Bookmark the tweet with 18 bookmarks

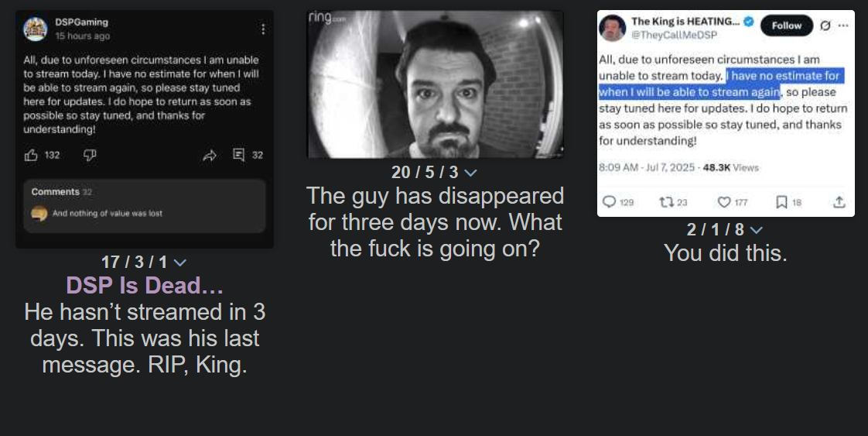781,202
